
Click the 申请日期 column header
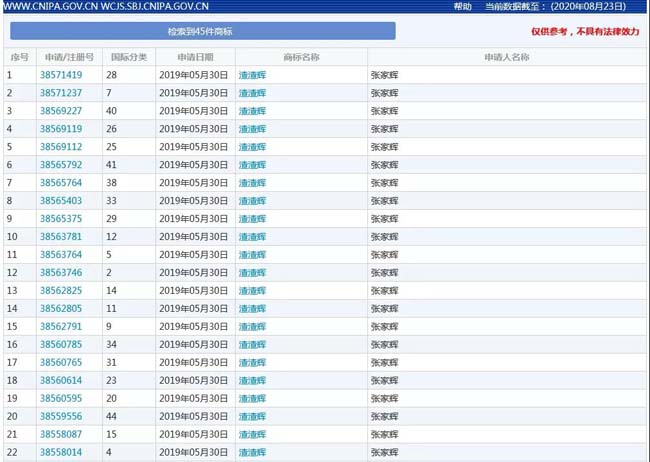tap(194, 57)
